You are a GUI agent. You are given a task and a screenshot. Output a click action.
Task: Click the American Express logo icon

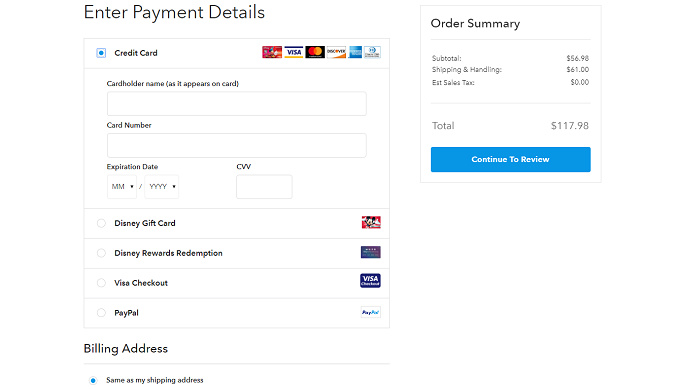(355, 52)
